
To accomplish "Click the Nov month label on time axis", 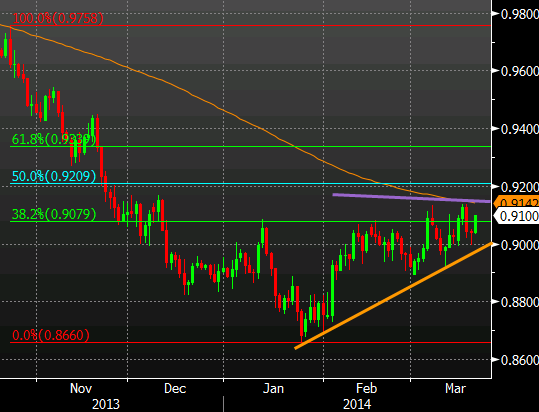I will click(x=81, y=389).
